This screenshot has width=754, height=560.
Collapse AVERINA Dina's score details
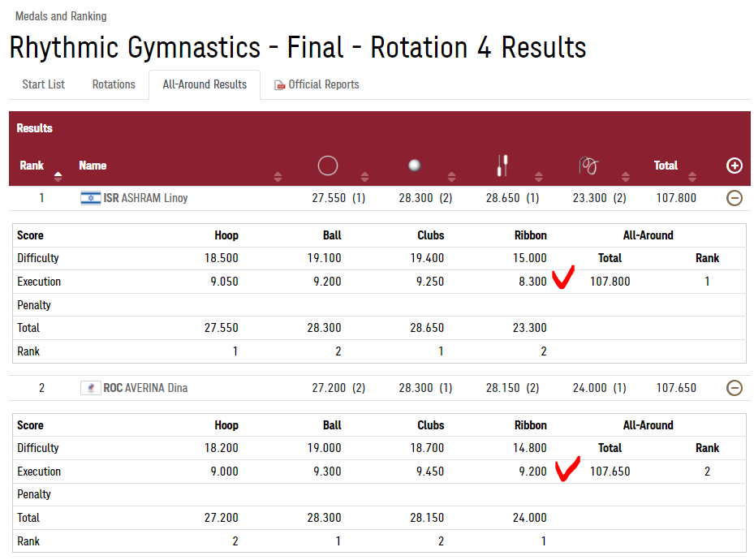tap(735, 388)
